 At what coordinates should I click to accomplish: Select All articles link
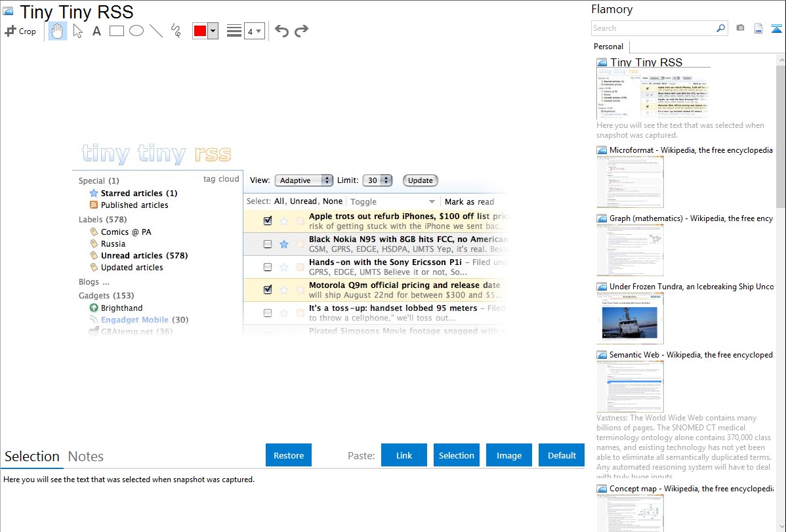click(279, 201)
